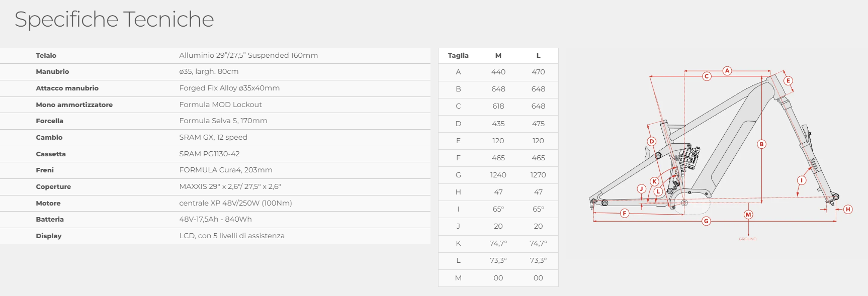This screenshot has height=296, width=868.
Task: Click the Batteria 48V-17,5Ah value
Action: click(215, 219)
